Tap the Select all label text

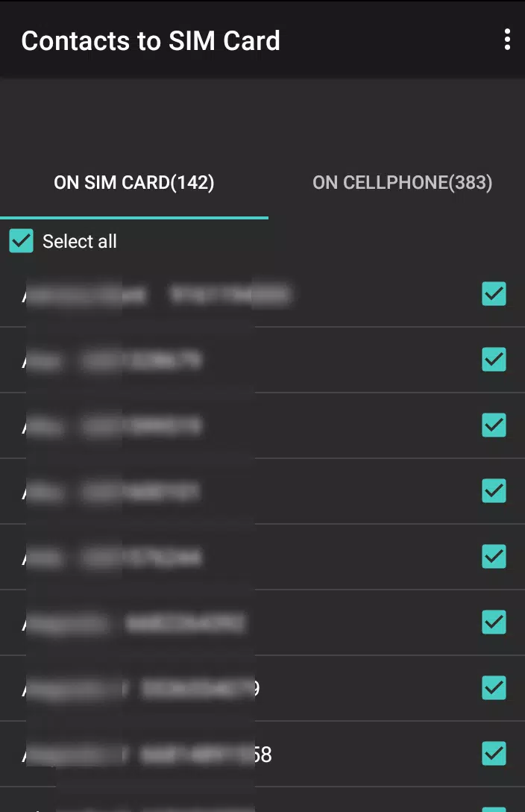[x=80, y=241]
